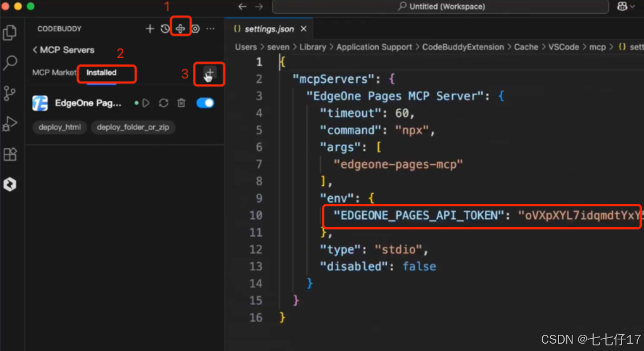Click the "EdgeOne Pages MCP Server" key
The height and width of the screenshot is (351, 644).
point(395,96)
